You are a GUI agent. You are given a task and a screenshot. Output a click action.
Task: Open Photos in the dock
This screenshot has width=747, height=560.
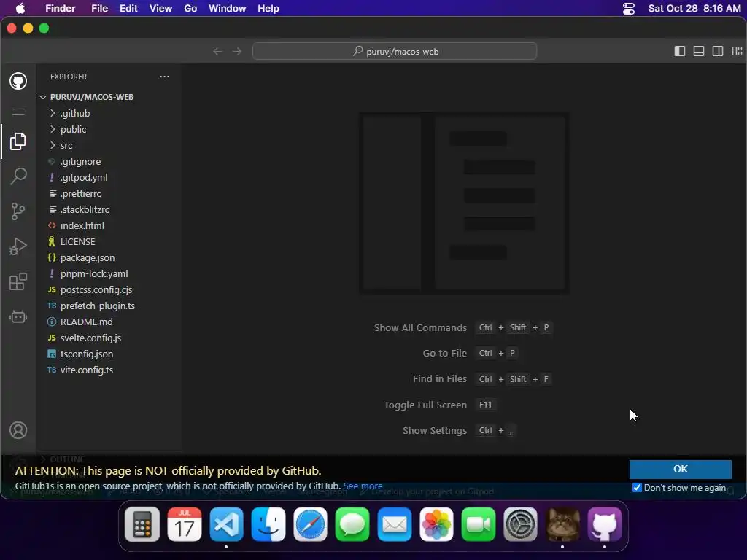tap(436, 525)
